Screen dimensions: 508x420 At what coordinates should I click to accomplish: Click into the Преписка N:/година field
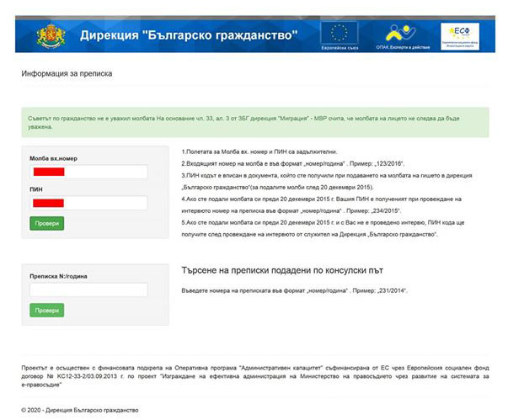click(88, 290)
